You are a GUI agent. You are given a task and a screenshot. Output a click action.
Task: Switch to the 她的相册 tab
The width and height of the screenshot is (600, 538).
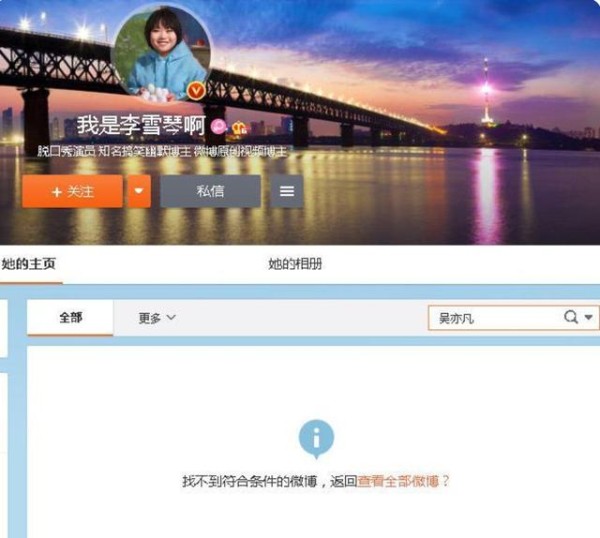point(295,264)
